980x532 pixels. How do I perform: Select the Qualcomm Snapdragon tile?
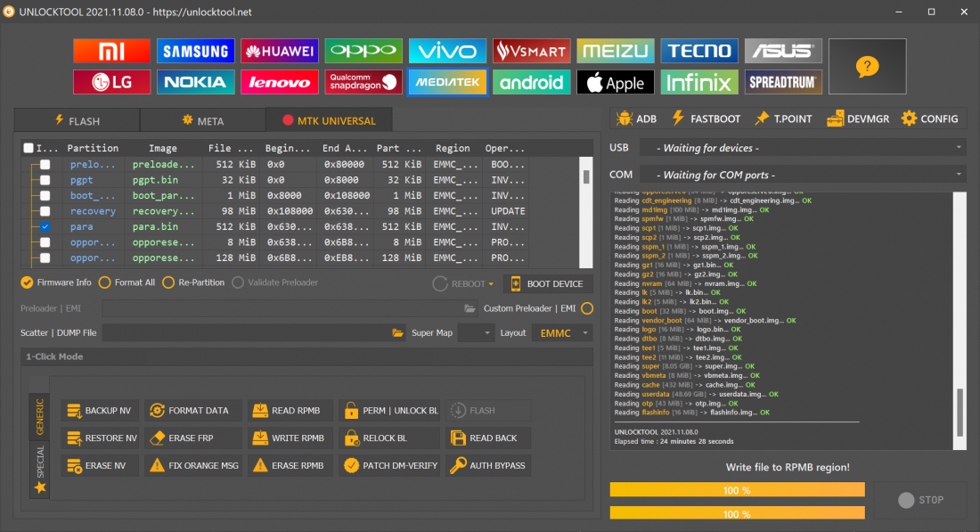(x=363, y=82)
